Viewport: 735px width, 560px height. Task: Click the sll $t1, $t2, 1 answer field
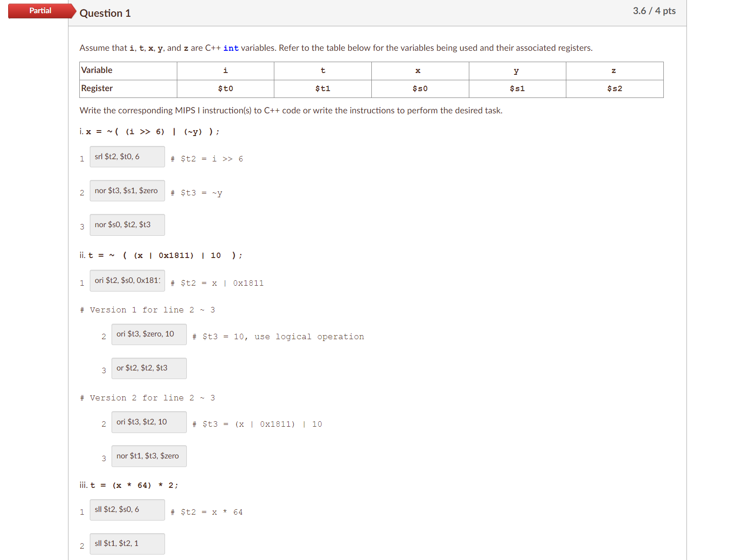coord(127,543)
